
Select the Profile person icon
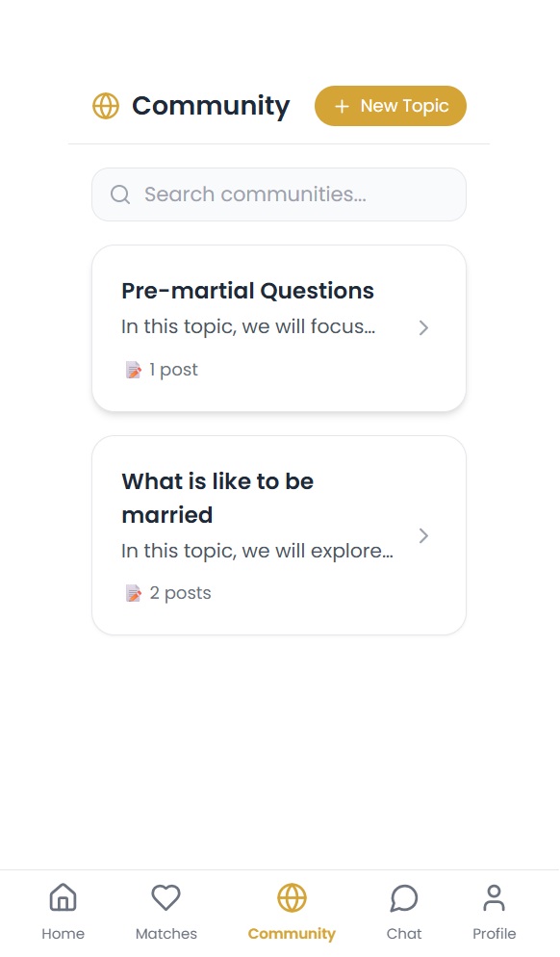point(494,897)
